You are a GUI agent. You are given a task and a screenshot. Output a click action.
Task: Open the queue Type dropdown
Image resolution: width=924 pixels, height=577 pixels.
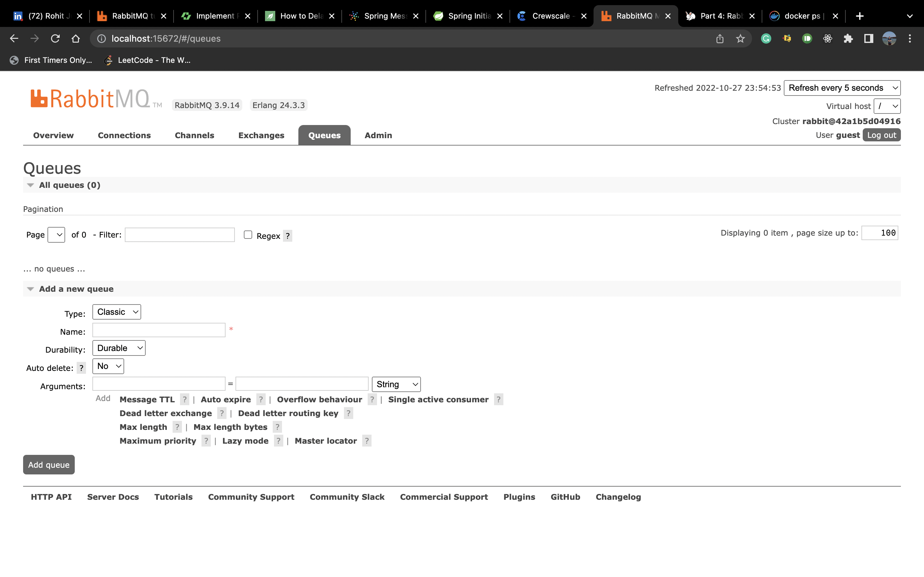coord(116,312)
